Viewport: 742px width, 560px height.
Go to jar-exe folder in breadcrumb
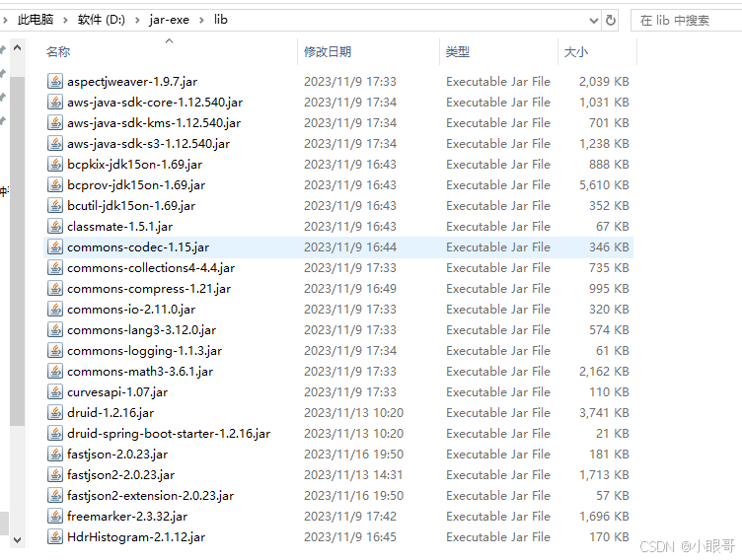pos(169,20)
